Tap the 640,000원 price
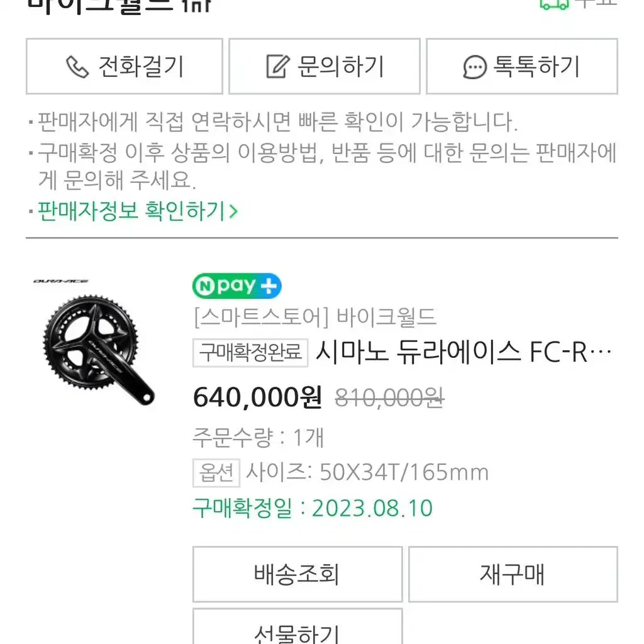This screenshot has width=644, height=644. pos(257,397)
